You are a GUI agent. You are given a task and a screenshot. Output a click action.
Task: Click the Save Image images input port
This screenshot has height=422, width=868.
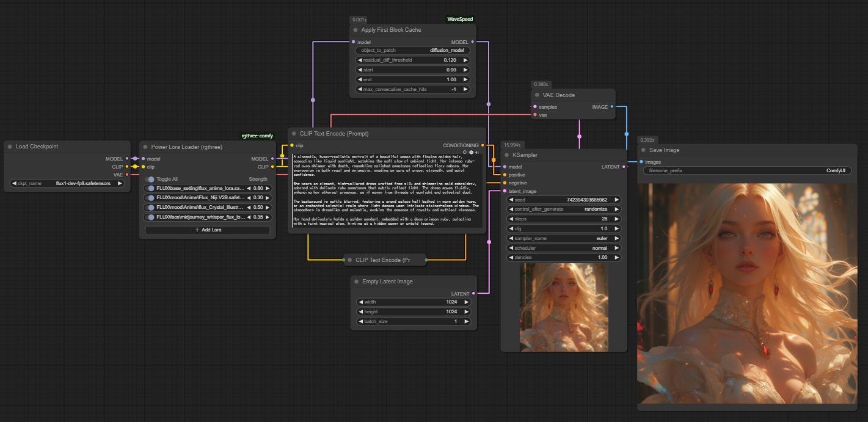click(x=641, y=162)
